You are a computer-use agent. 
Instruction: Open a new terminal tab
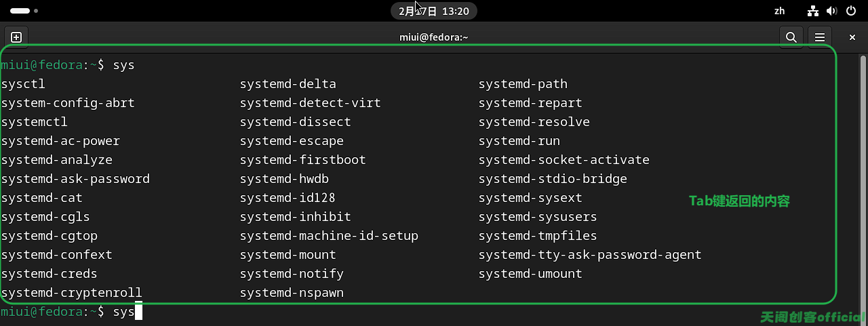[16, 37]
